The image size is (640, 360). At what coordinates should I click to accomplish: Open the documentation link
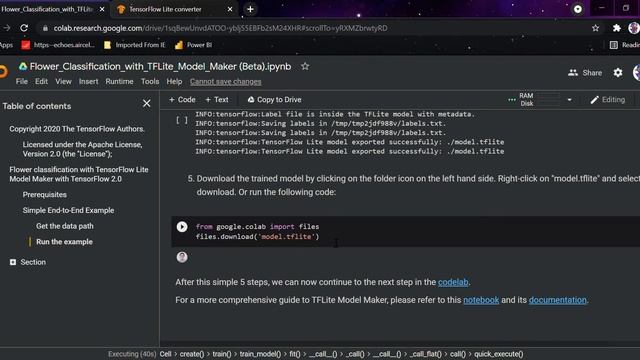(558, 300)
